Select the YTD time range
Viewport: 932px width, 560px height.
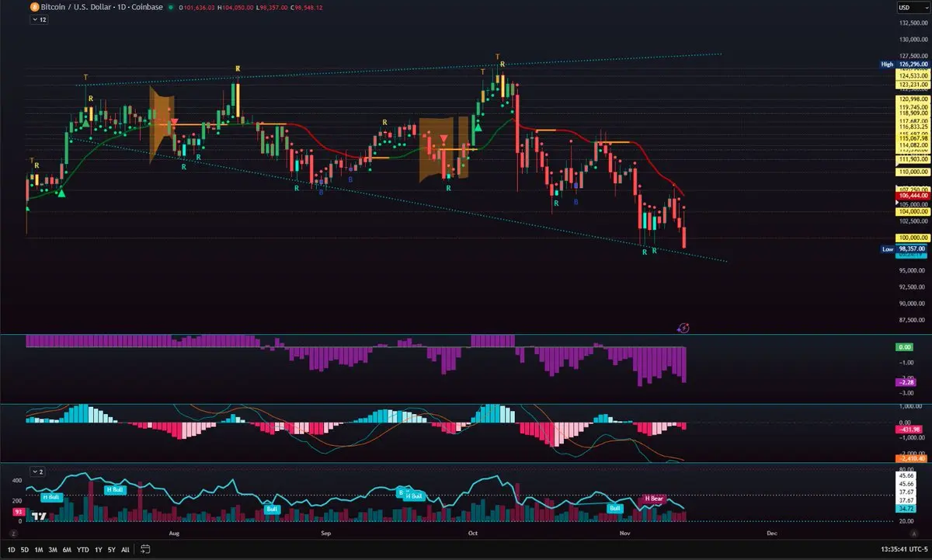click(82, 549)
